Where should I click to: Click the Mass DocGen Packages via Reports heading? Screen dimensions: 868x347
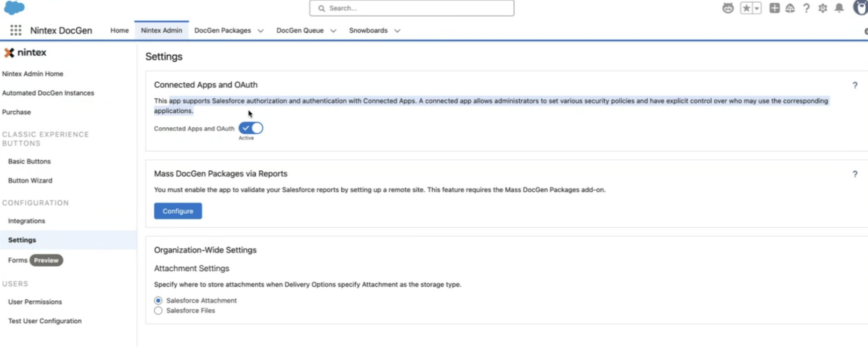click(x=221, y=173)
